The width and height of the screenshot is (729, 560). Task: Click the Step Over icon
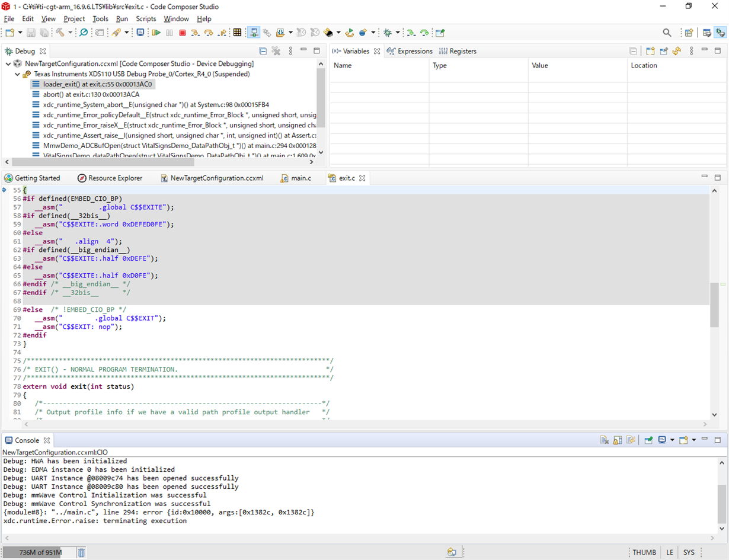point(209,33)
